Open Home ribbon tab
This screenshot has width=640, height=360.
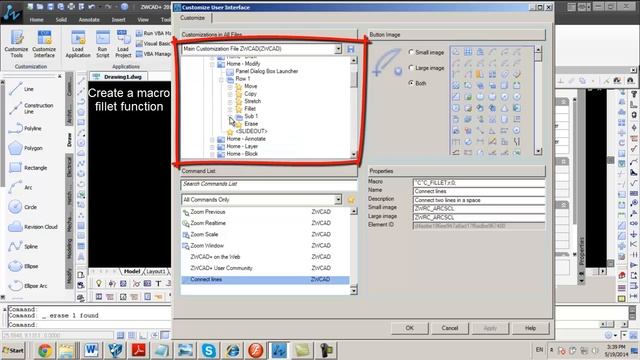coord(36,20)
